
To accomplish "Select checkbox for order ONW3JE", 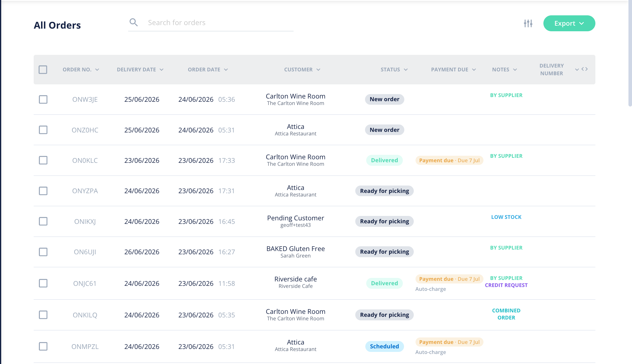I will point(43,99).
